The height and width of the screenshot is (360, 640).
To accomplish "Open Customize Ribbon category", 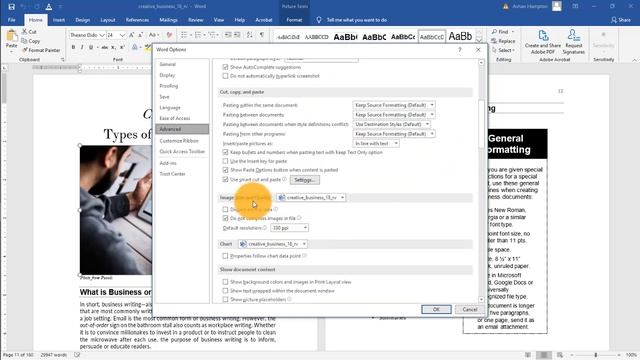I will pyautogui.click(x=179, y=140).
